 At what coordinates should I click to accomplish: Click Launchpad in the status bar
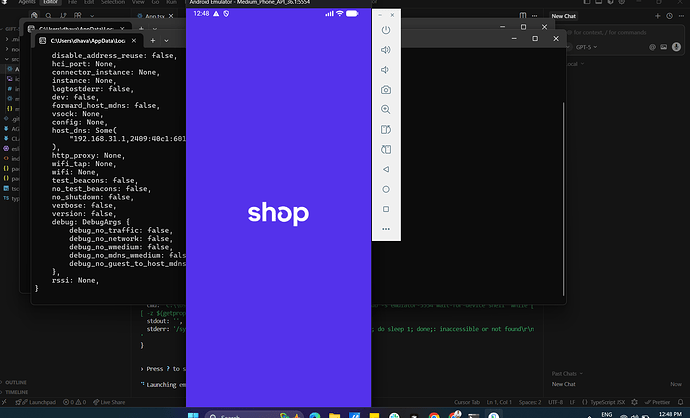click(36, 402)
